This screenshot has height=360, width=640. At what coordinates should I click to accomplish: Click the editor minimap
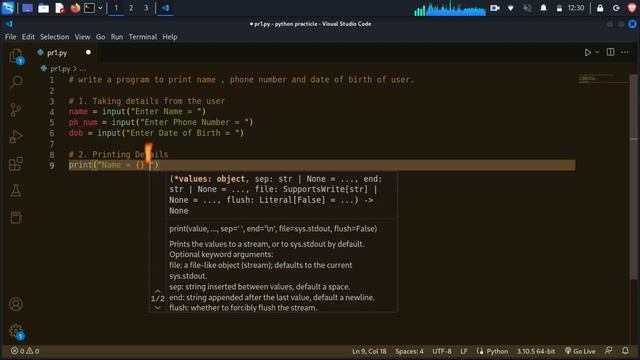(602, 78)
